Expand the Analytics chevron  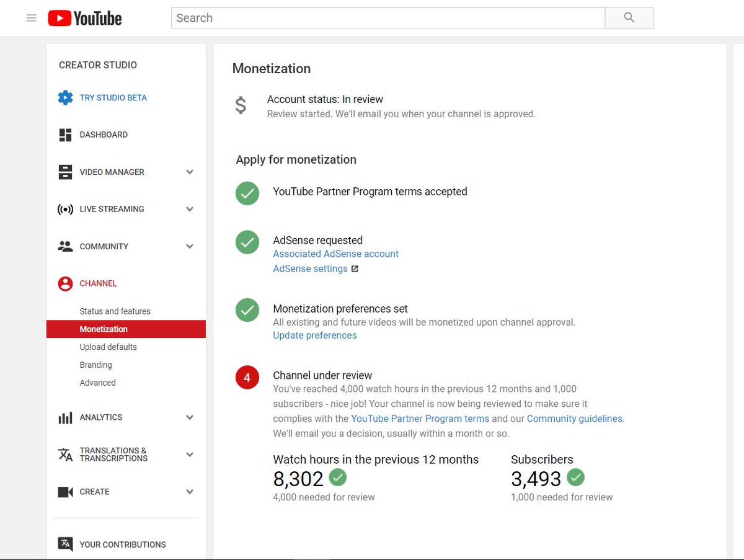click(190, 418)
